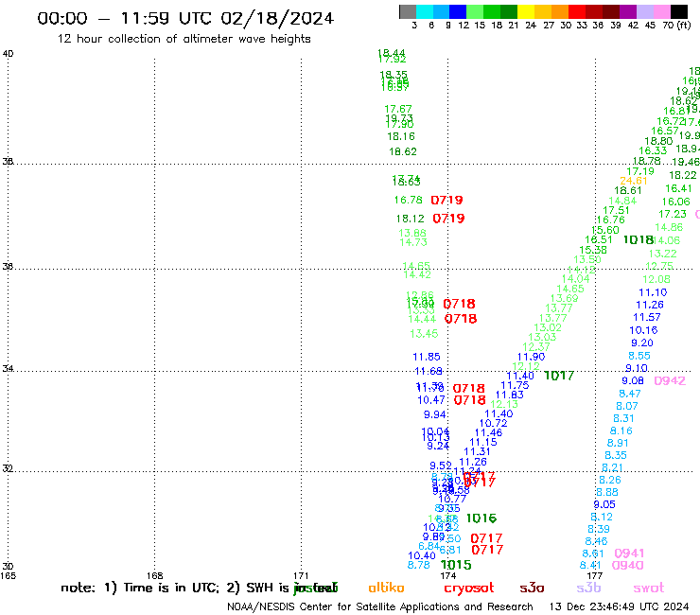Click the wave height value 8.41
The height and width of the screenshot is (615, 700).
tap(590, 566)
